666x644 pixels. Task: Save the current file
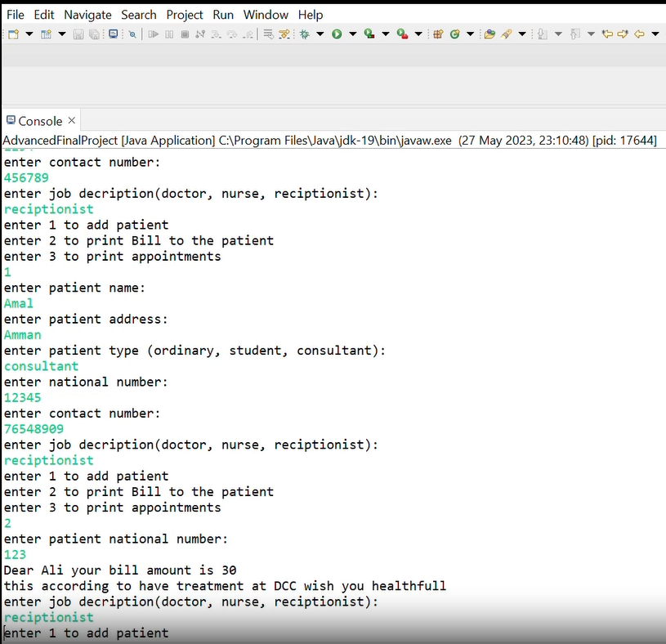pos(78,33)
